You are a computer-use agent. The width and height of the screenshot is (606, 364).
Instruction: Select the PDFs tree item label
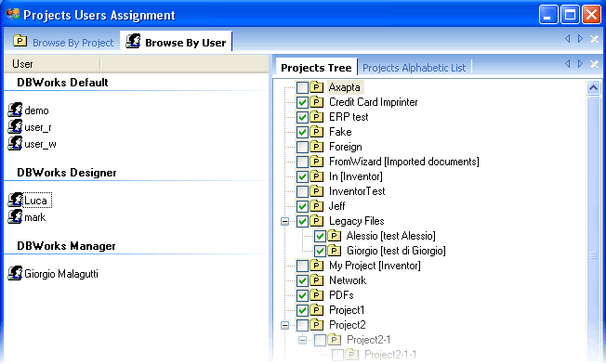pyautogui.click(x=341, y=295)
